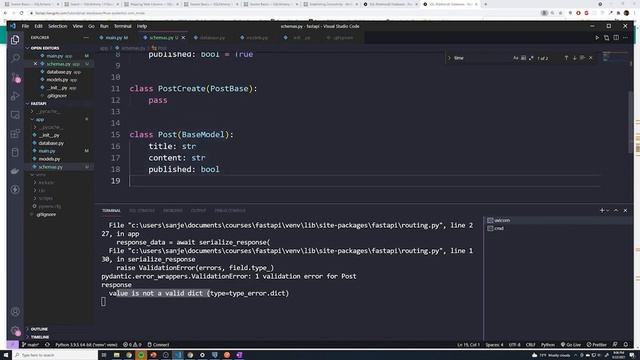Open the Remote Explorer view

[15, 115]
